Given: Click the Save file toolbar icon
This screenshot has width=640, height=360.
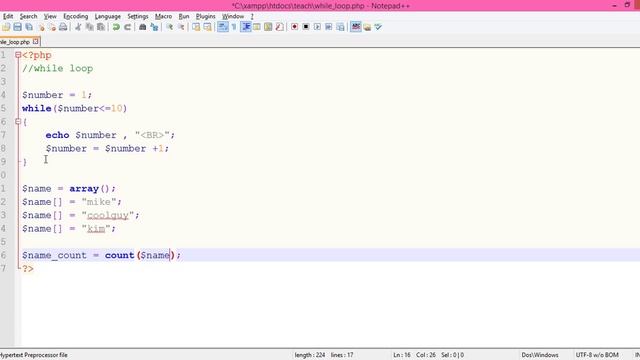Looking at the screenshot, I should (18, 27).
